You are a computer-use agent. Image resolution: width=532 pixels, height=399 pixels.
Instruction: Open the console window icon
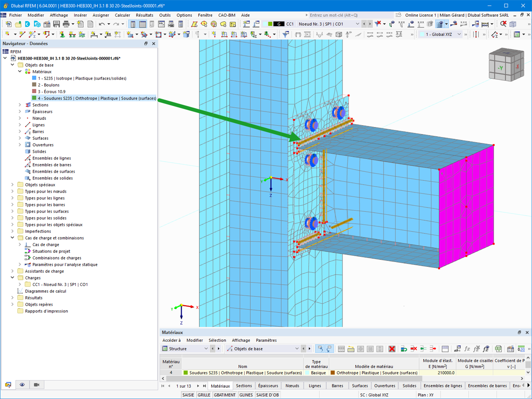click(x=161, y=24)
